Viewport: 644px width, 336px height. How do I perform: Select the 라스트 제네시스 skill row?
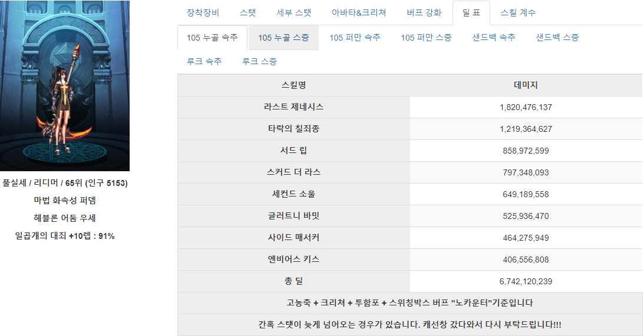click(410, 107)
